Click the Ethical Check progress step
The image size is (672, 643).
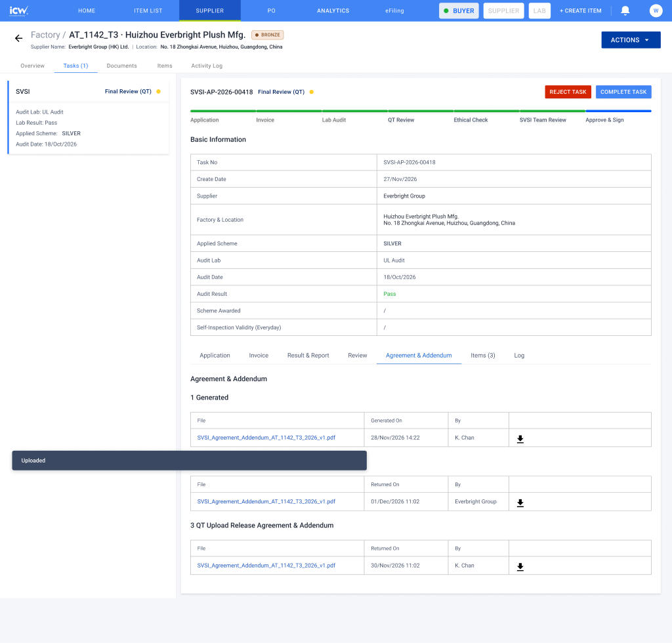click(471, 120)
